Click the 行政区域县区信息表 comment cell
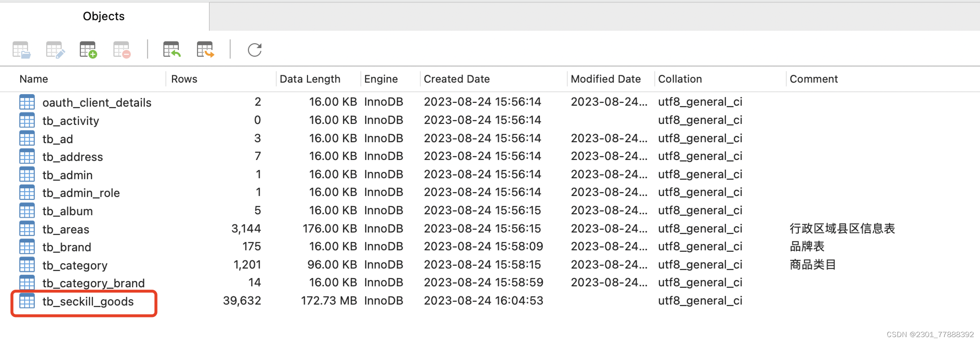The height and width of the screenshot is (342, 980). [842, 228]
